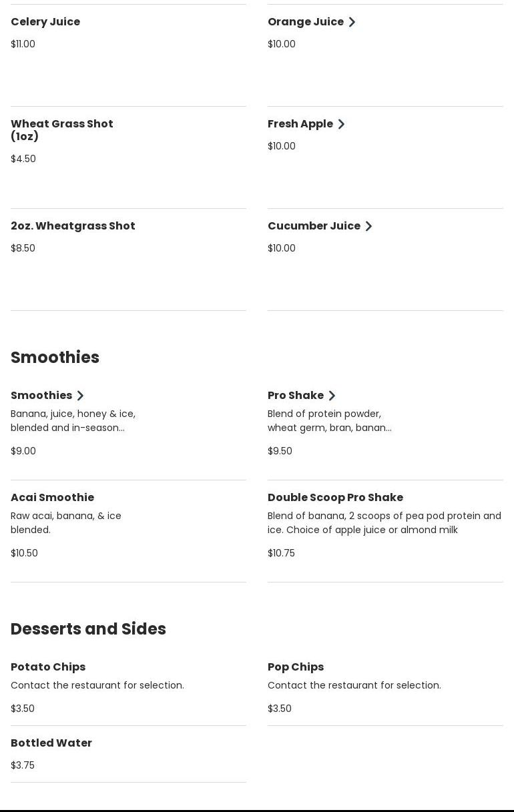Click the Smoothies section heading

[55, 358]
